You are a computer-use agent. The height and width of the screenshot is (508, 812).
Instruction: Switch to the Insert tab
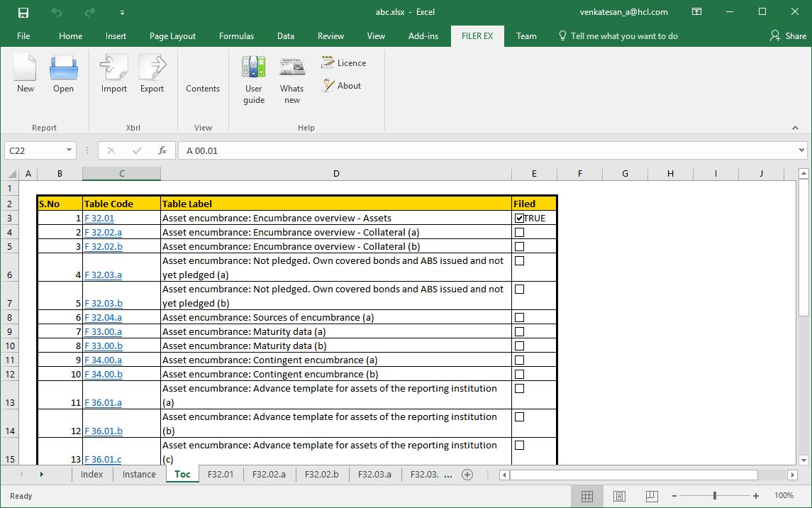pos(116,35)
